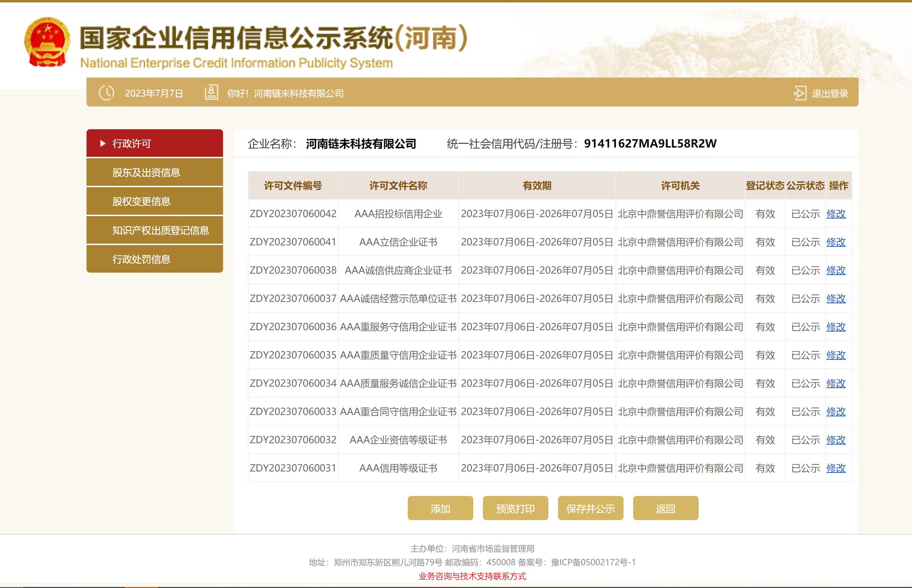The image size is (912, 588).
Task: Click 修改 for ZDY202307060041
Action: coord(836,242)
